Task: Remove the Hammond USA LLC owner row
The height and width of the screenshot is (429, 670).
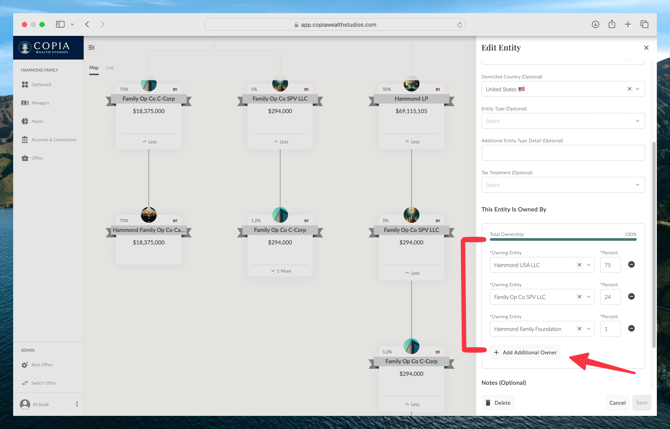Action: pyautogui.click(x=631, y=265)
